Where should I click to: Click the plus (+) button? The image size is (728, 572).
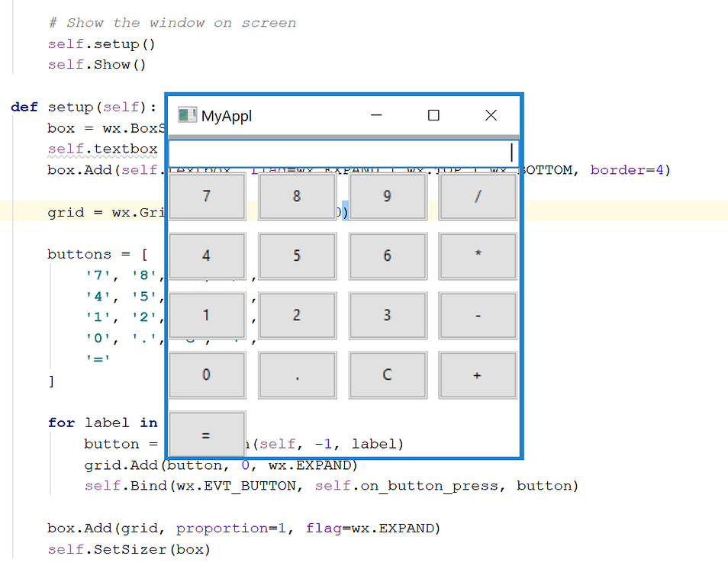pyautogui.click(x=478, y=374)
